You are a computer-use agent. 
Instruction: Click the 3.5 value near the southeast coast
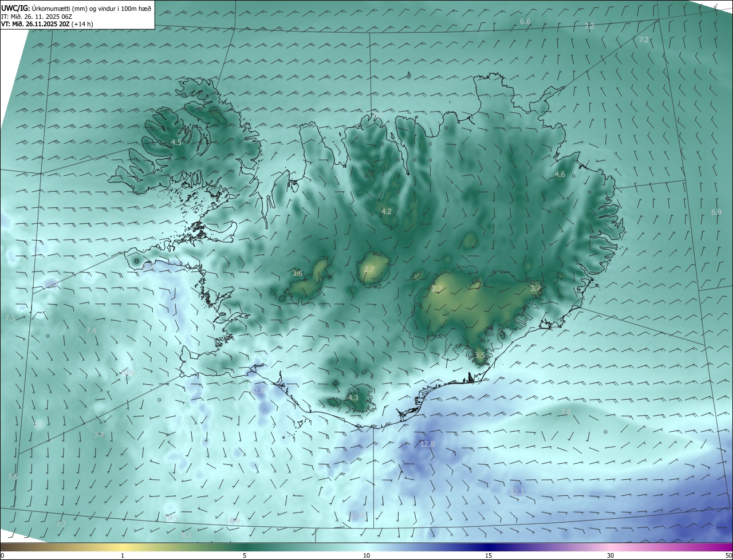(x=480, y=355)
